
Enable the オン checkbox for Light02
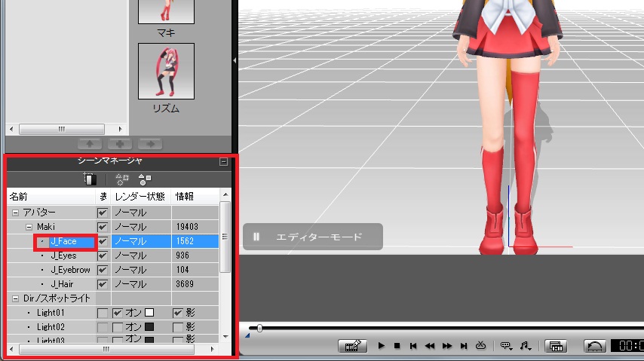coord(118,327)
